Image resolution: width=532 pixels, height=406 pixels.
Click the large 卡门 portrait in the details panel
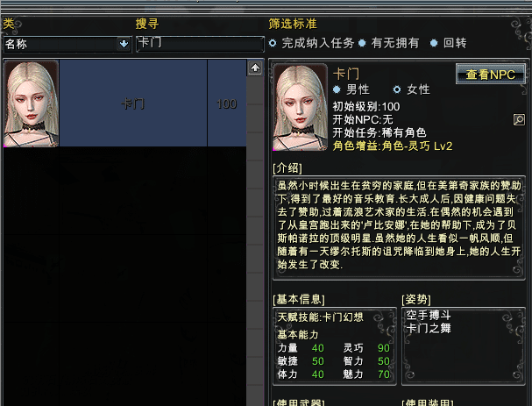tap(301, 107)
